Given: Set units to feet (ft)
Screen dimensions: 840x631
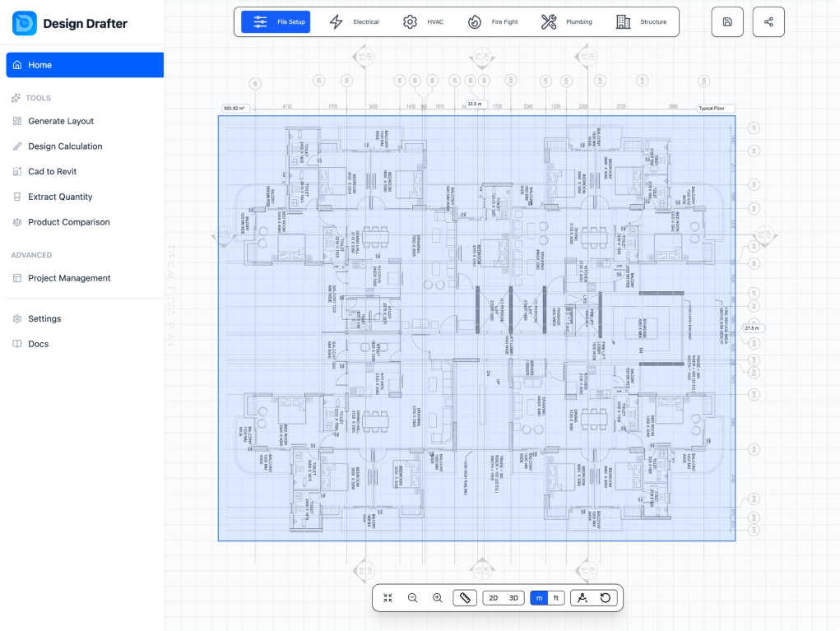Looking at the screenshot, I should (x=556, y=598).
